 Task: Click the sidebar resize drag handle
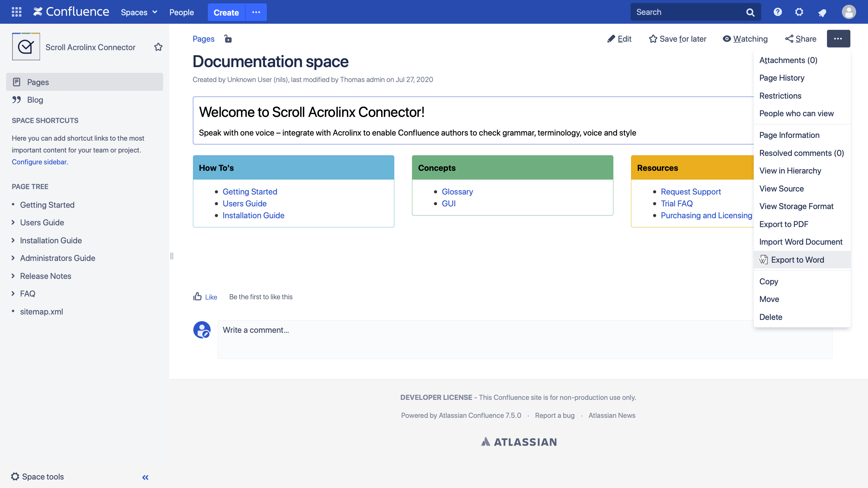pos(172,256)
